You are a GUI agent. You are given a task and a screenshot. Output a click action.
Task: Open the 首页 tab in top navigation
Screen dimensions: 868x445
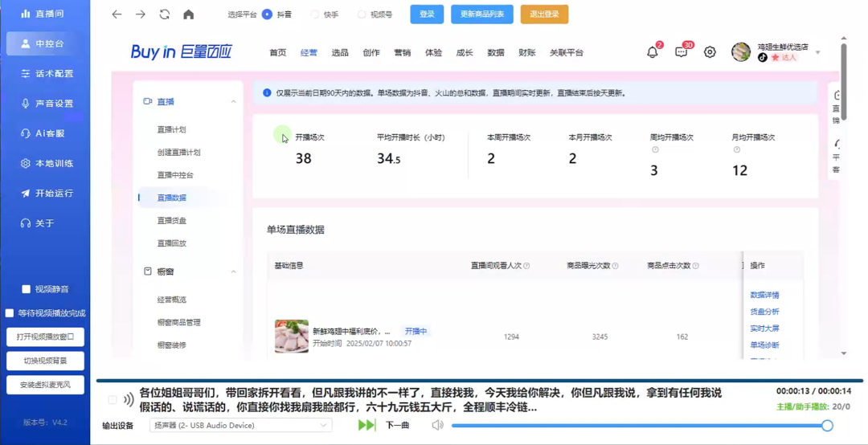pos(278,52)
